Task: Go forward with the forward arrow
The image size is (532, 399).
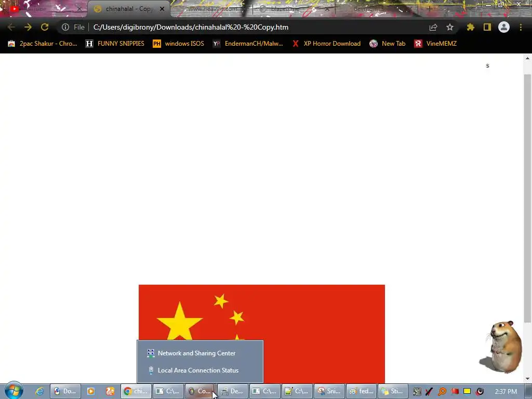Action: [28, 27]
